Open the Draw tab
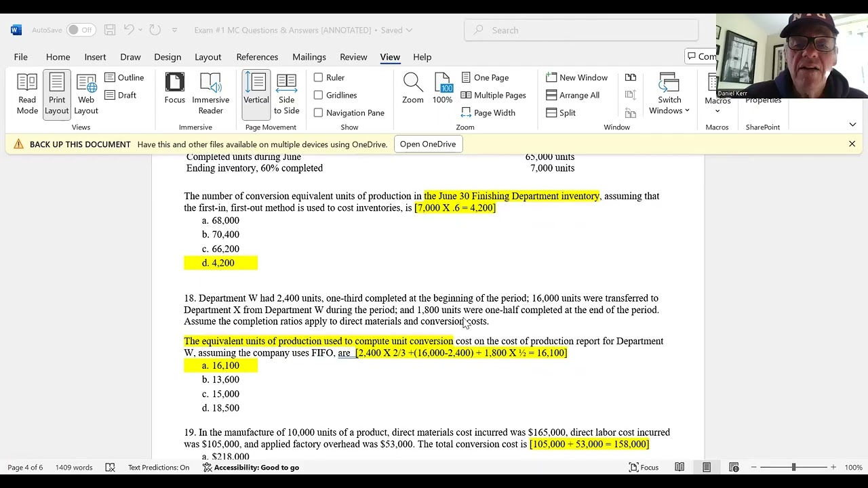868x488 pixels. click(130, 57)
